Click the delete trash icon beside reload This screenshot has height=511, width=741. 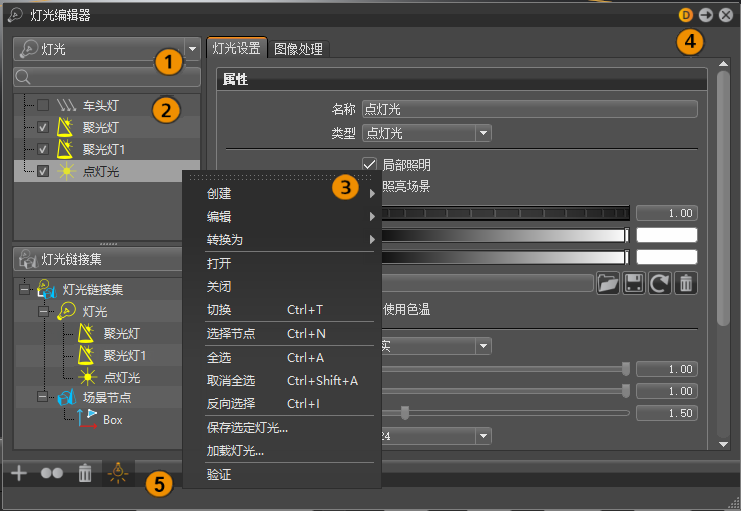686,283
